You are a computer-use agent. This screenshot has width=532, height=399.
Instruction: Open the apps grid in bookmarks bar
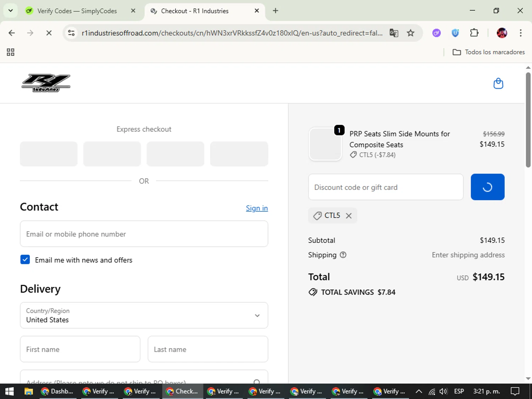pos(11,52)
